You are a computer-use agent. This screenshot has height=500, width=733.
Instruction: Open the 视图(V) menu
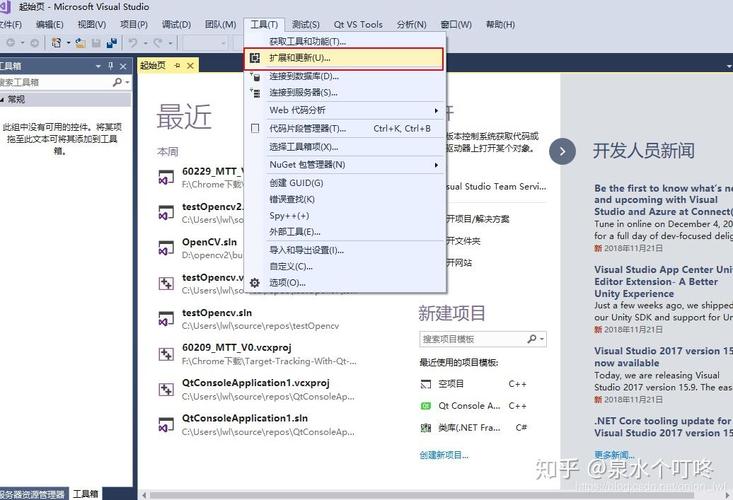[92, 24]
